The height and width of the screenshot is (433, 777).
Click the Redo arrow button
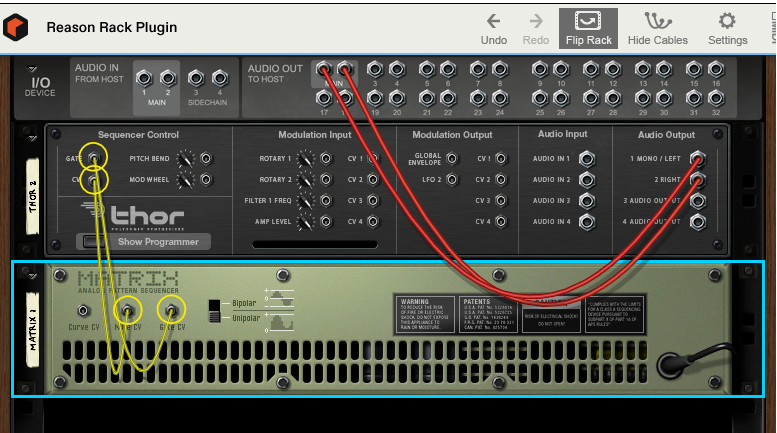[x=536, y=29]
